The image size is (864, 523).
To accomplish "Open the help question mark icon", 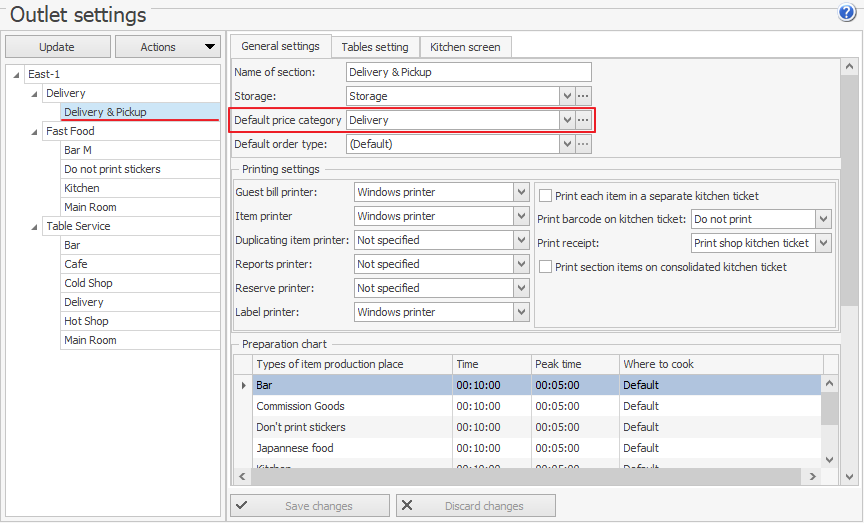I will [847, 13].
